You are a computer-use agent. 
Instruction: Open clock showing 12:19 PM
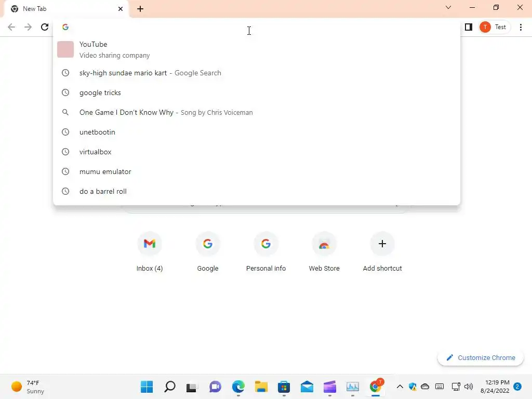(x=495, y=387)
